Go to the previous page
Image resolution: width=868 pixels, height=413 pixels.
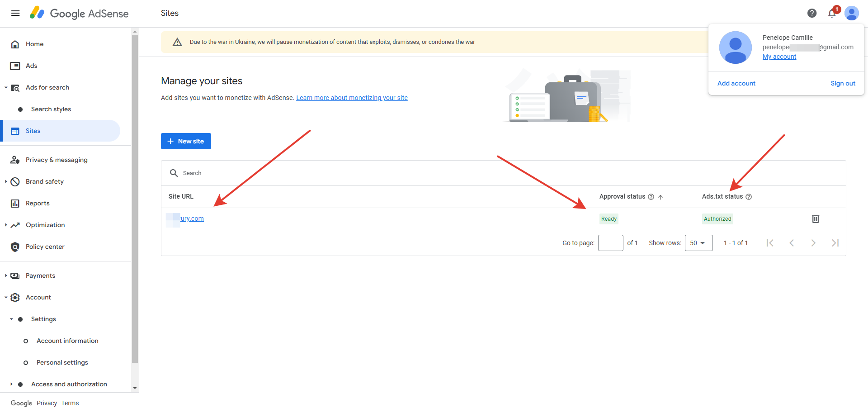point(792,243)
